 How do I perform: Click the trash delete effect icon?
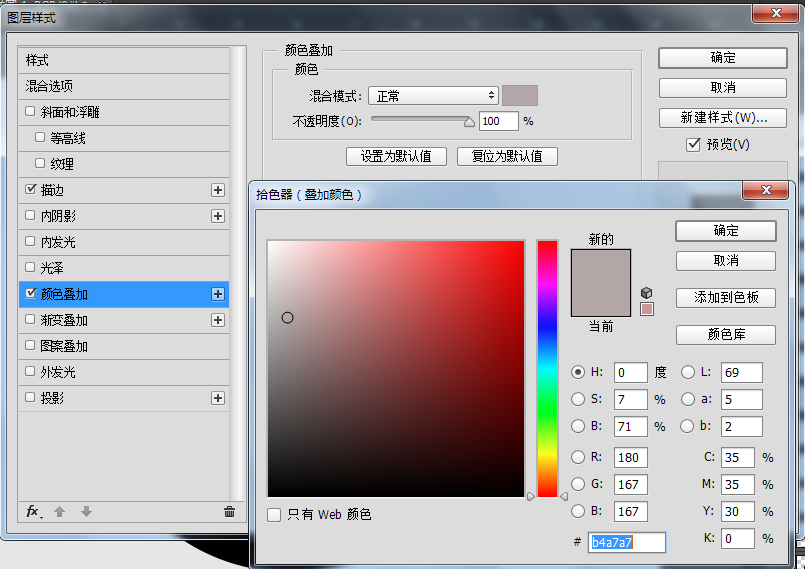tap(229, 511)
